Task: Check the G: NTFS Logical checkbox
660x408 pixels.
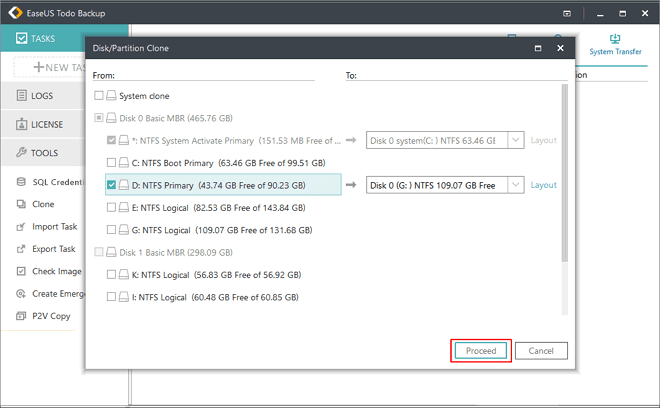Action: [x=111, y=229]
